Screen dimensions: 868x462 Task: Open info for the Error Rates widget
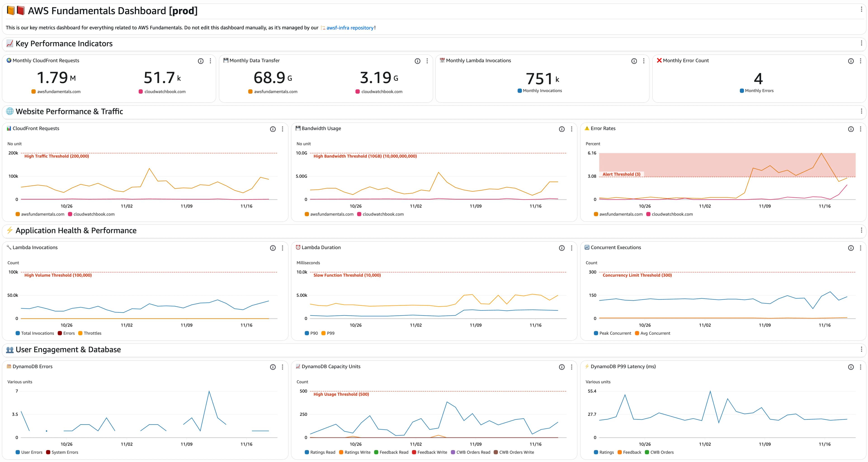tap(850, 129)
